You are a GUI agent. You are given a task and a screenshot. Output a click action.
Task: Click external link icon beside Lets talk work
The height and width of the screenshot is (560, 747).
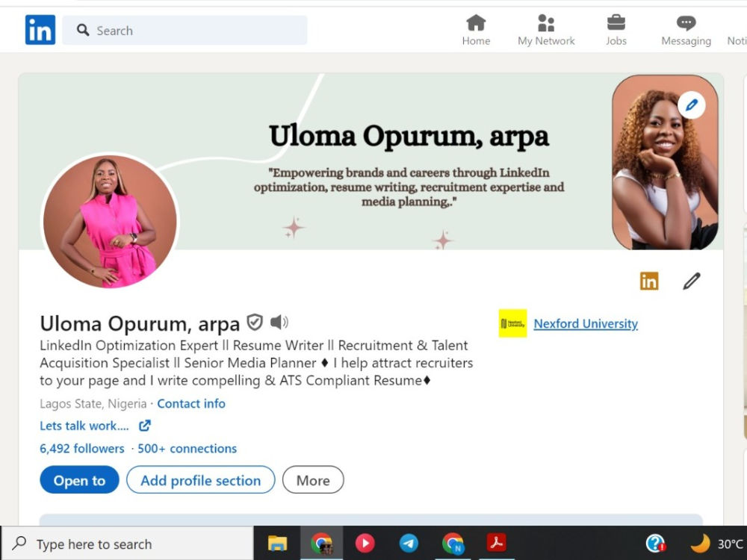(x=145, y=426)
